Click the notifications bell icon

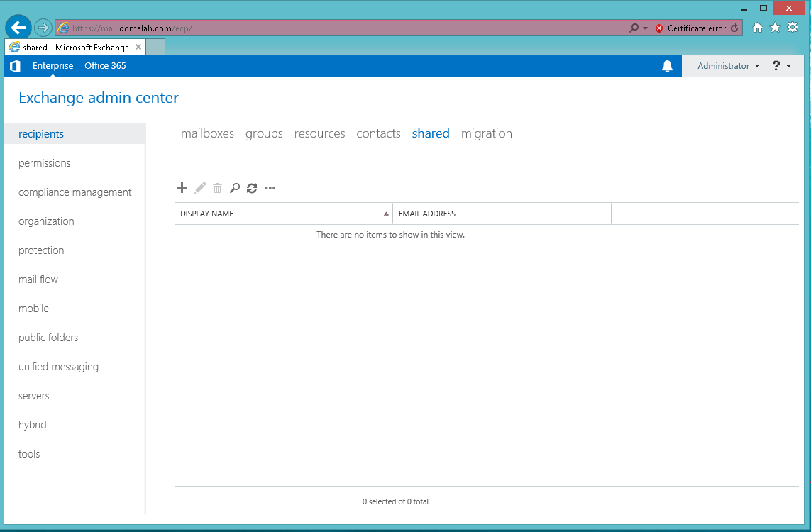[667, 66]
